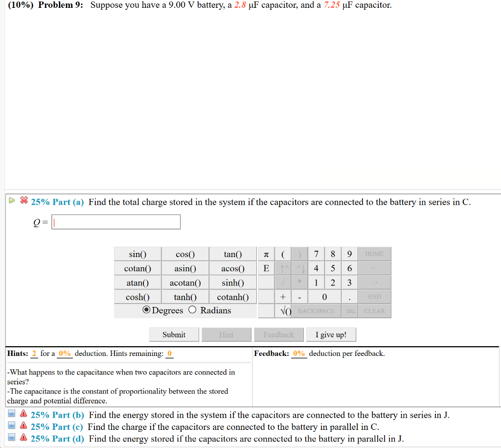
Task: Select the Degrees radio button
Action: coord(146,310)
